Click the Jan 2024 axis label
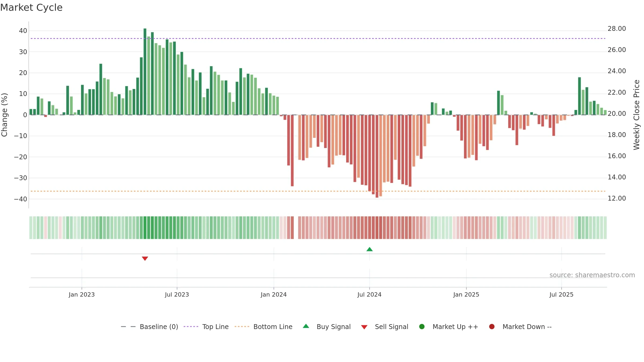The height and width of the screenshot is (362, 644). [x=274, y=294]
